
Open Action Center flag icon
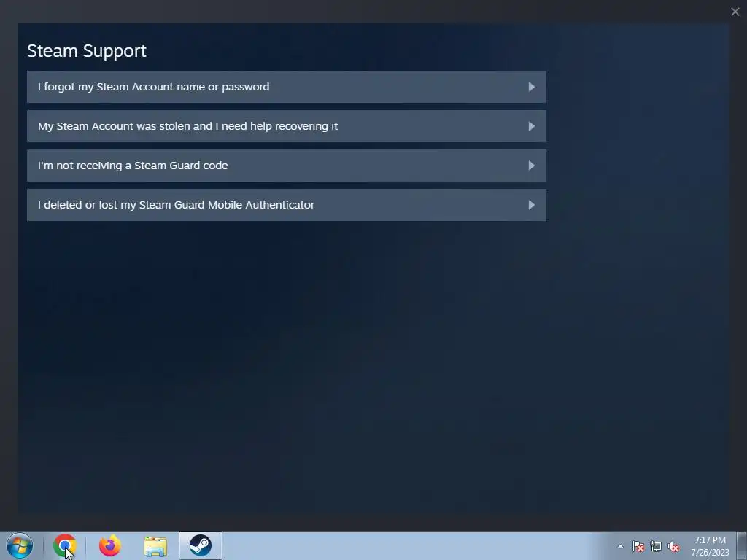(x=638, y=546)
